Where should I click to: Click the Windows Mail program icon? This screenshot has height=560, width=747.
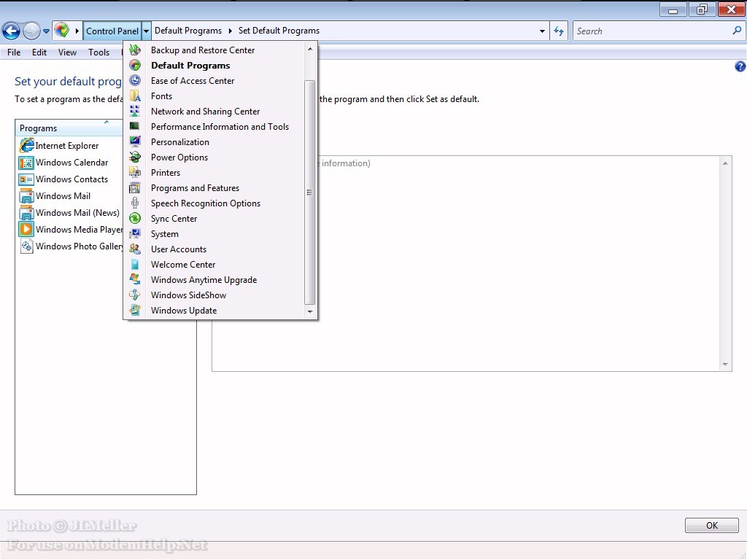tap(26, 195)
